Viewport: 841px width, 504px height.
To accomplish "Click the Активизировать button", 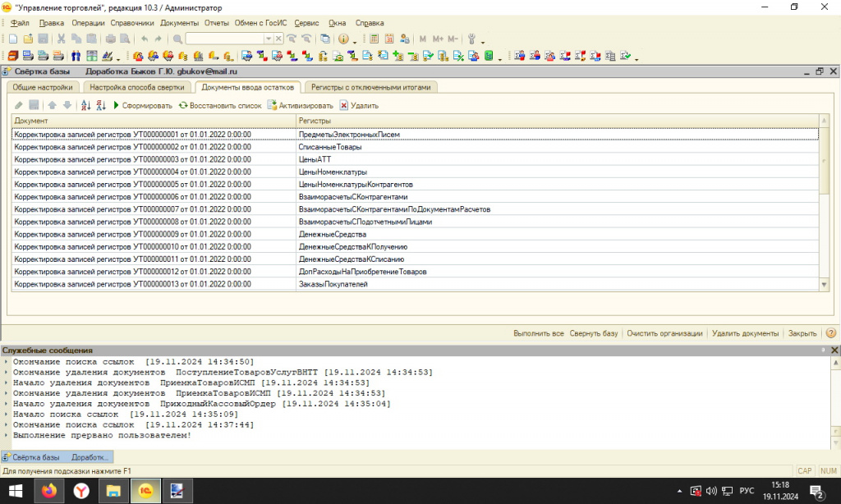I will point(300,106).
